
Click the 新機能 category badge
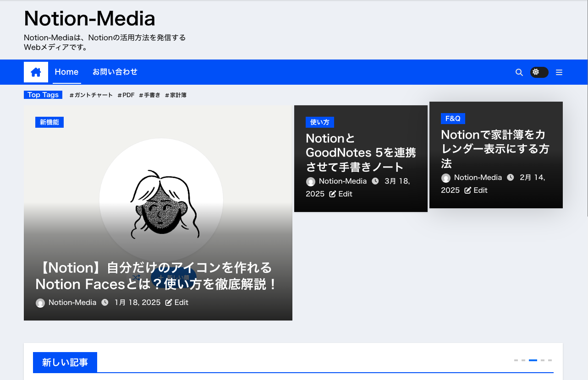pos(49,122)
